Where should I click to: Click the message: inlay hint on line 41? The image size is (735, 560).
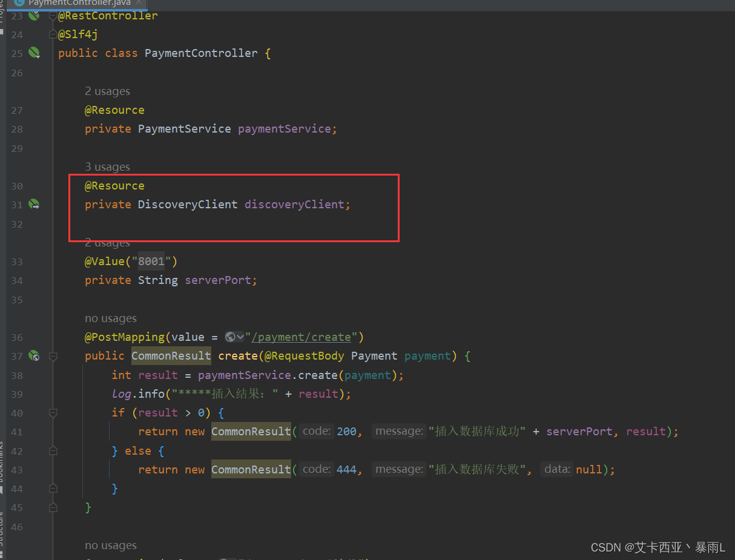click(399, 432)
